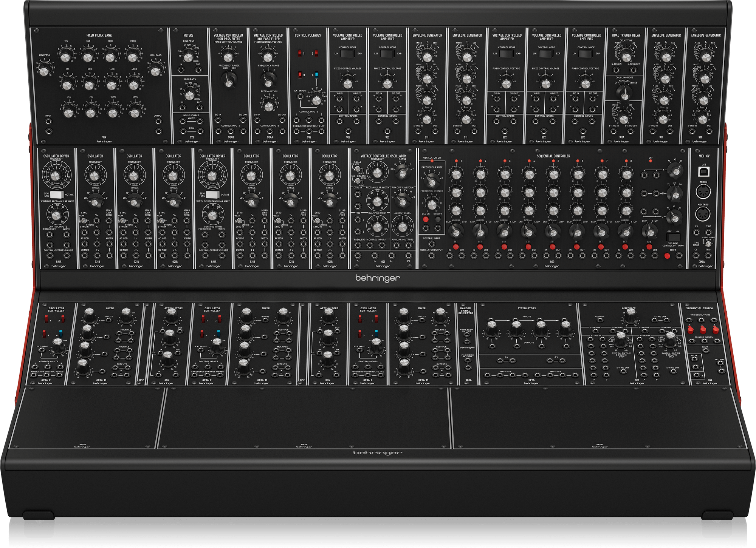Toggle blue switch 4 on 992 Control Voltages
756x548 pixels.
[x=316, y=74]
